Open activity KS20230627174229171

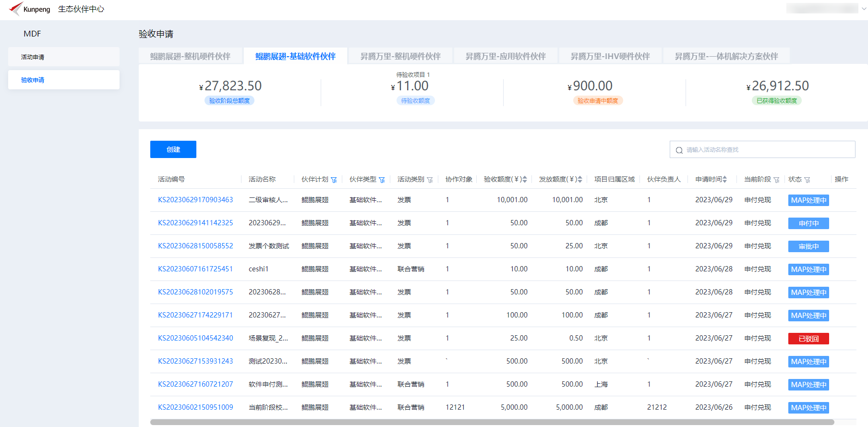[x=195, y=315]
